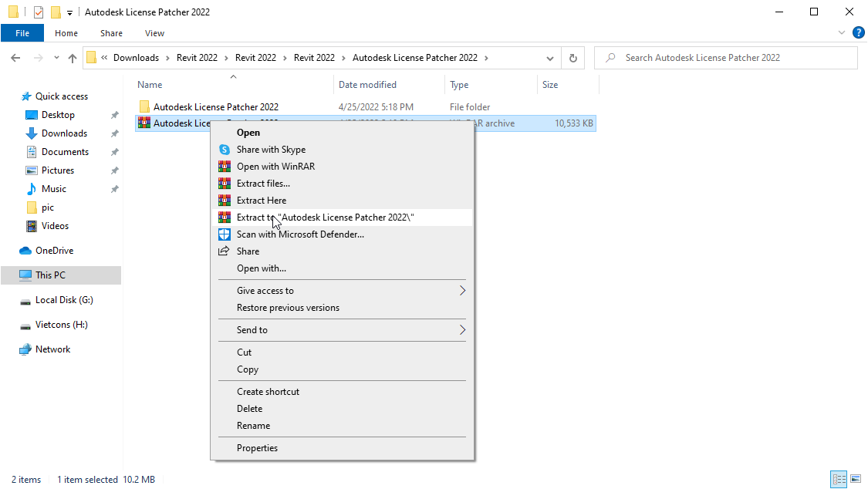The width and height of the screenshot is (868, 489).
Task: Open Music in the sidebar
Action: [x=54, y=189]
